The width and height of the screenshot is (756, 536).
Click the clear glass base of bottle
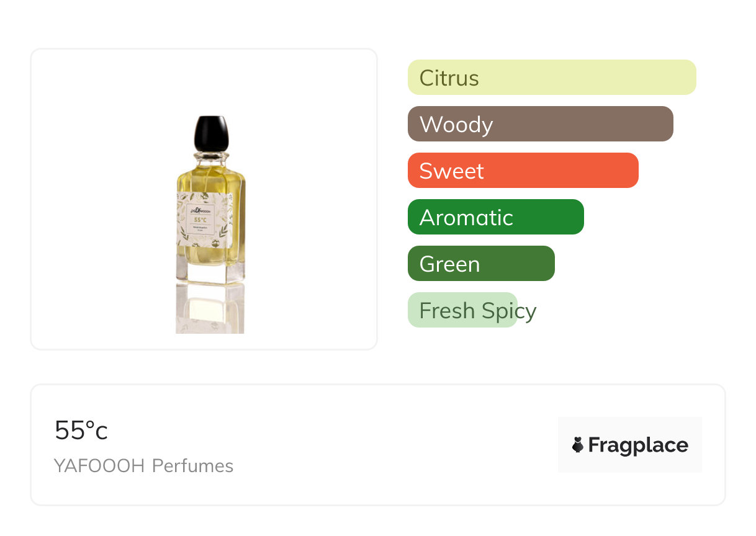pos(210,273)
